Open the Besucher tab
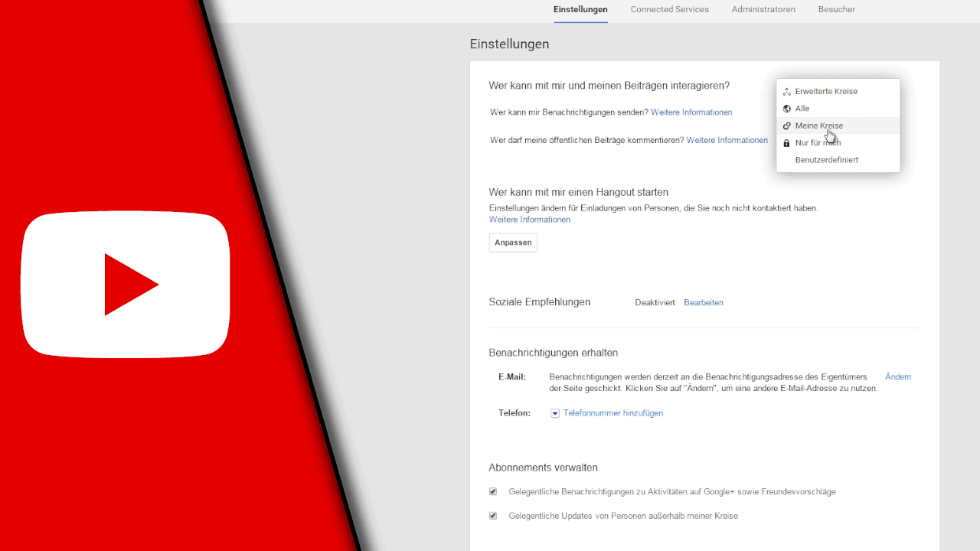The width and height of the screenshot is (980, 551). [837, 10]
